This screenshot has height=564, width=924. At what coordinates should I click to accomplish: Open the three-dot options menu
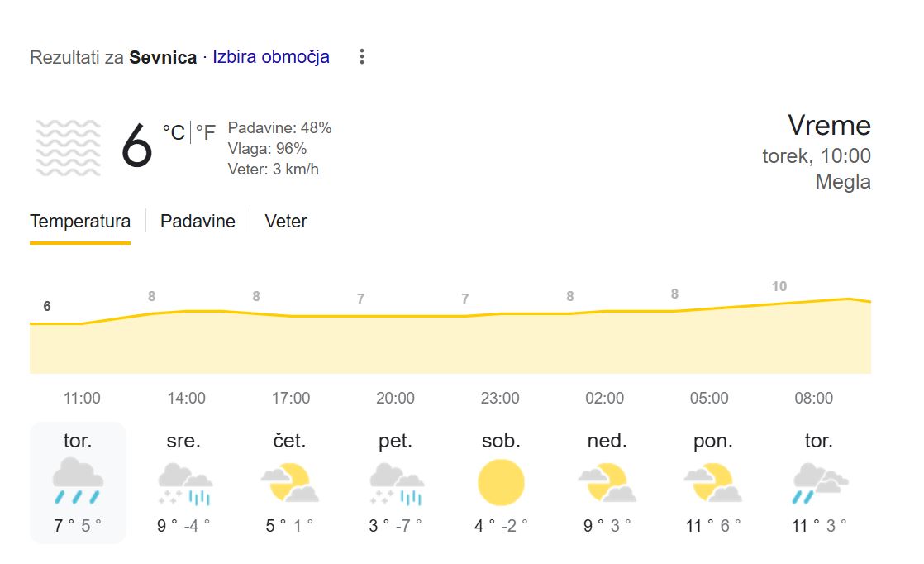[x=361, y=56]
